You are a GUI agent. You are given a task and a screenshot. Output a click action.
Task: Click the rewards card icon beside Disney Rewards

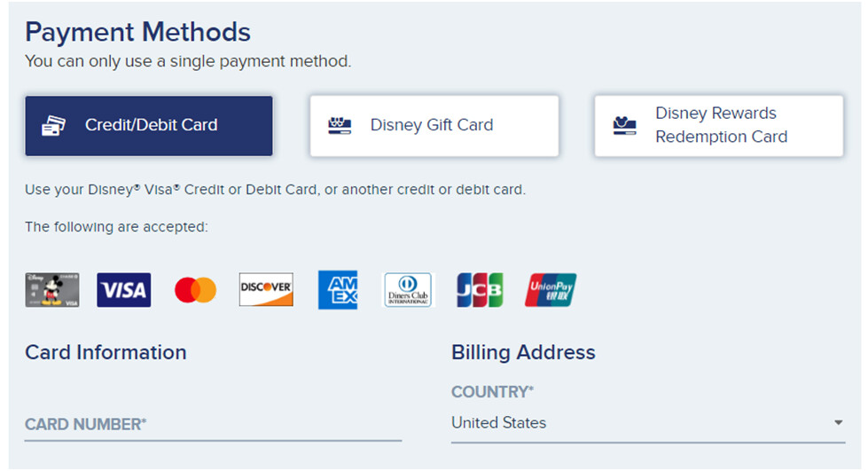pos(624,125)
